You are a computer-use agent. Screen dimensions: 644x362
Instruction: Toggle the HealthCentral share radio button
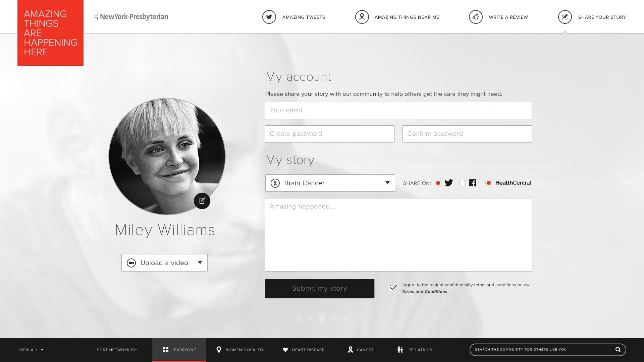coord(488,183)
